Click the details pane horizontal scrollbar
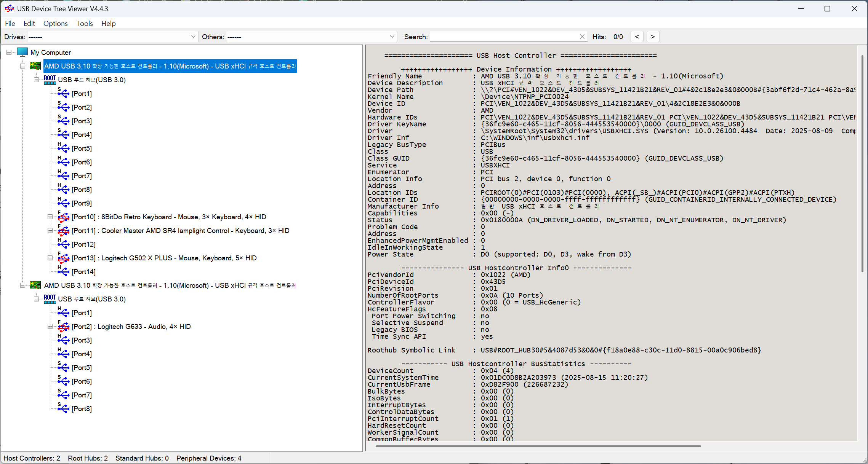 tap(538, 446)
